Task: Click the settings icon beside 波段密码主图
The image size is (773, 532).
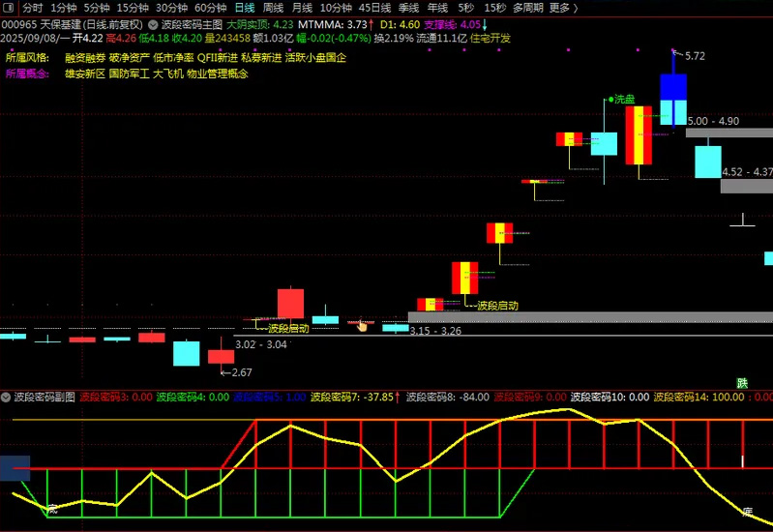Action: [x=154, y=23]
